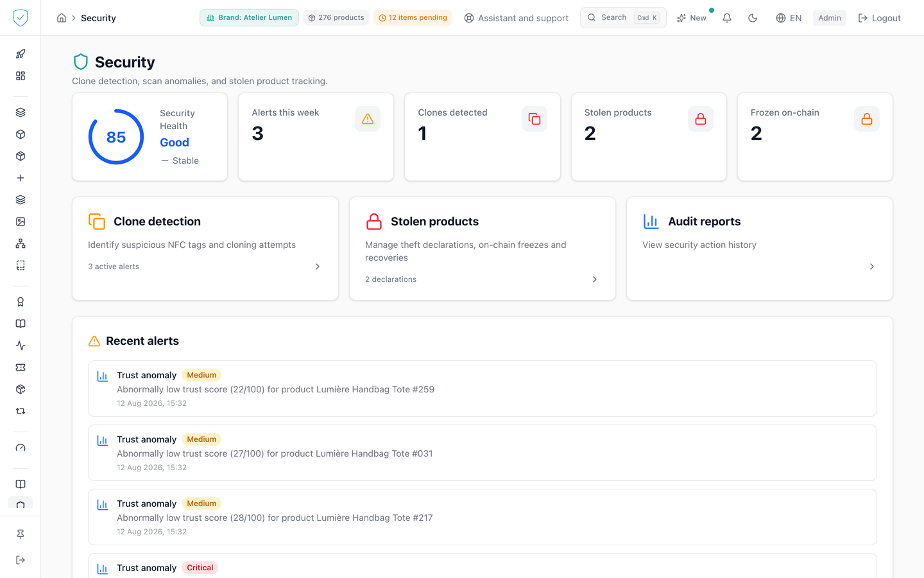Click the Security breadcrumb label
924x578 pixels.
click(98, 18)
